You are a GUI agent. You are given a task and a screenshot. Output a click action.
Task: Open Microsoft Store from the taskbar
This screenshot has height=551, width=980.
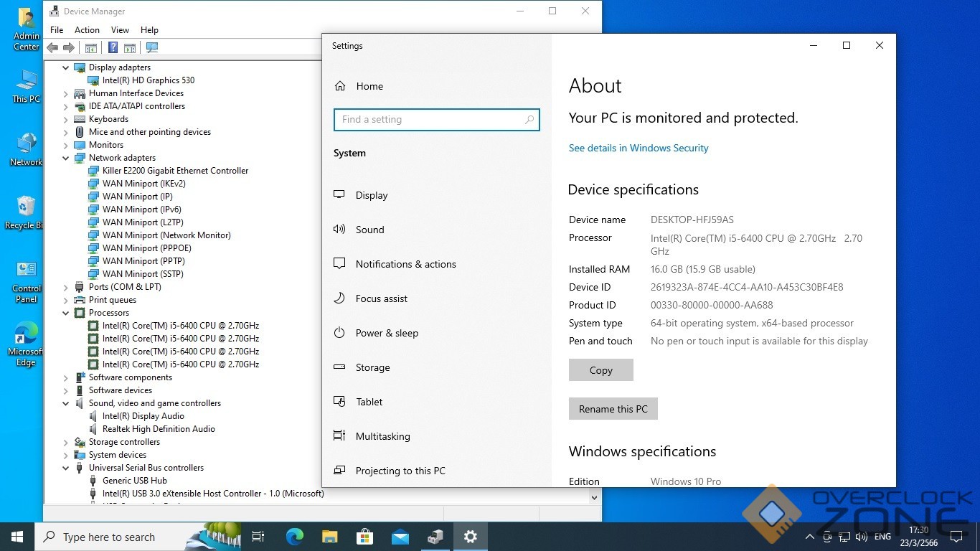click(x=365, y=537)
